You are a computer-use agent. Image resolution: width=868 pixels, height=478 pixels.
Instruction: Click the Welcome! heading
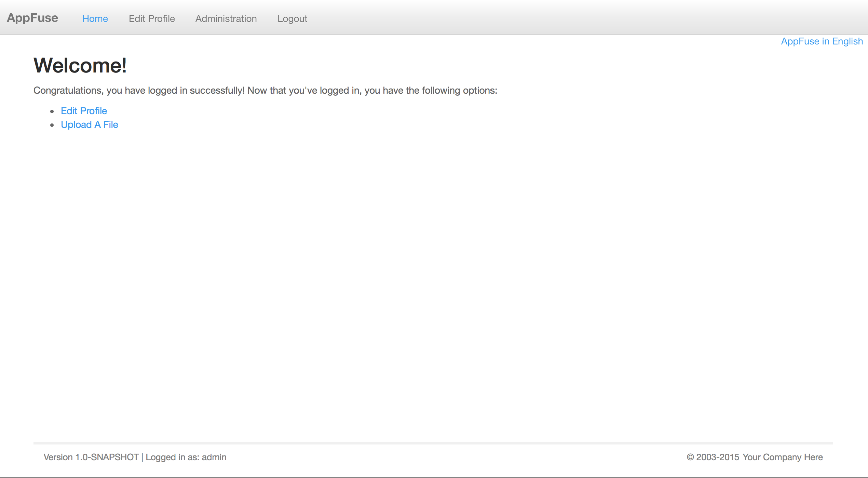coord(80,65)
